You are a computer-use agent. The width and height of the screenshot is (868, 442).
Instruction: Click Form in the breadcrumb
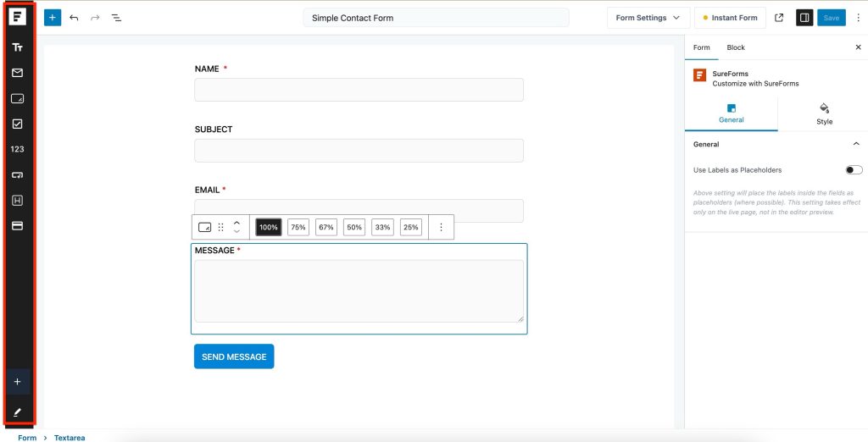coord(27,438)
